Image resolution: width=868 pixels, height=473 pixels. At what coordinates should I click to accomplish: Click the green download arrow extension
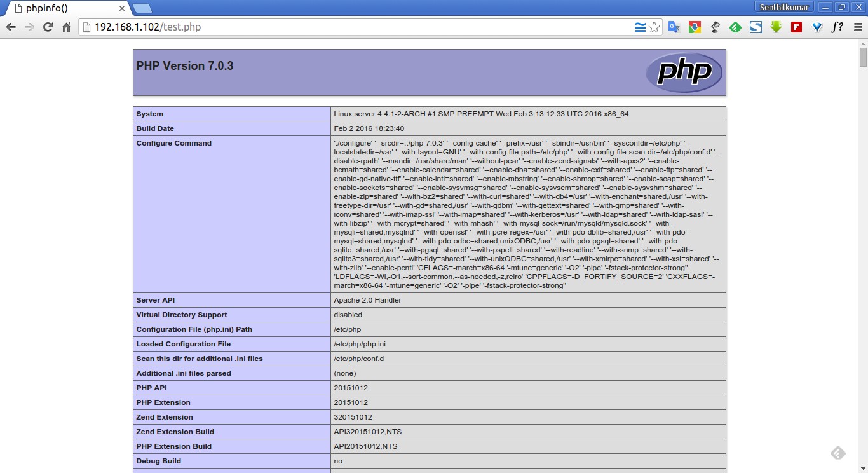[x=776, y=27]
